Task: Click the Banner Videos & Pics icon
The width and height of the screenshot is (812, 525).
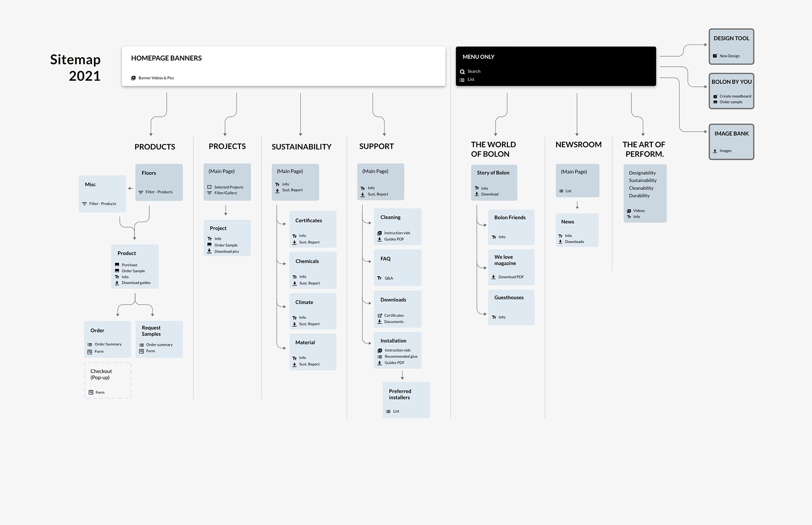Action: (133, 78)
